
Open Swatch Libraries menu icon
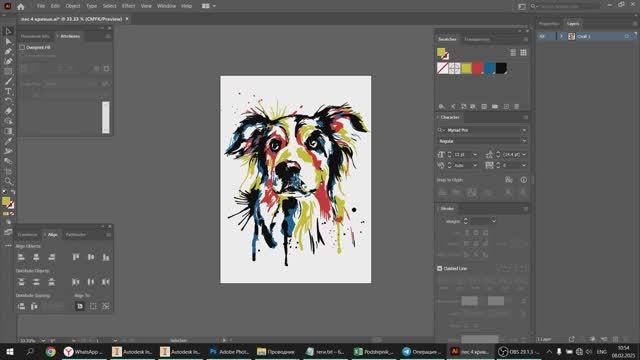click(x=441, y=107)
